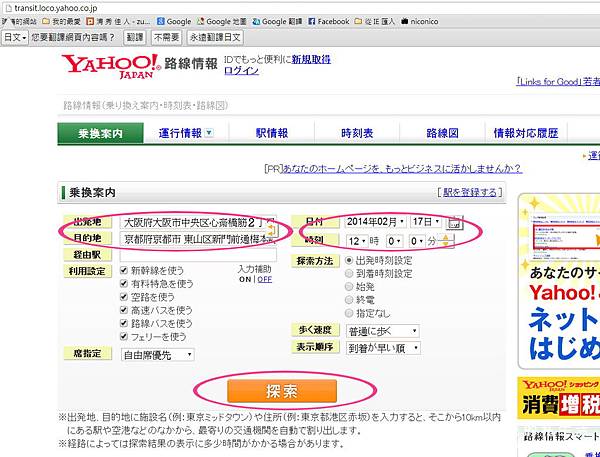The height and width of the screenshot is (457, 600).
Task: Open the PR link about ホームページ
Action: (402, 169)
